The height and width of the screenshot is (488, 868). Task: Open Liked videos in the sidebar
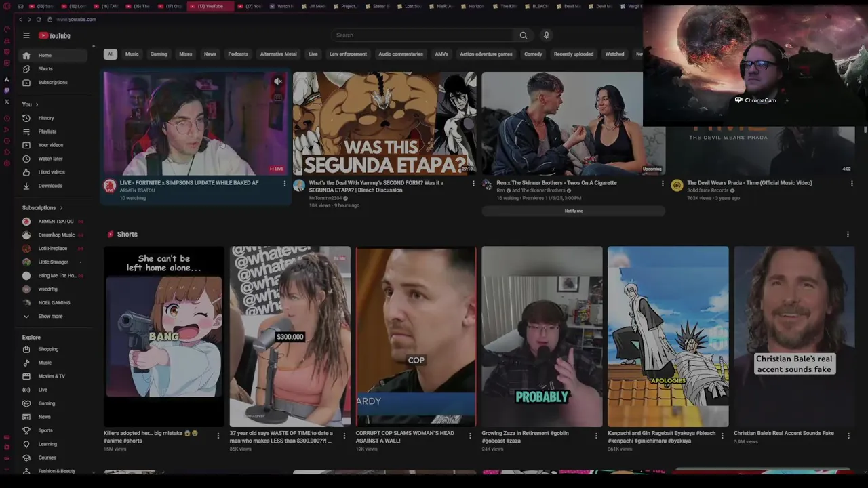tap(54, 172)
